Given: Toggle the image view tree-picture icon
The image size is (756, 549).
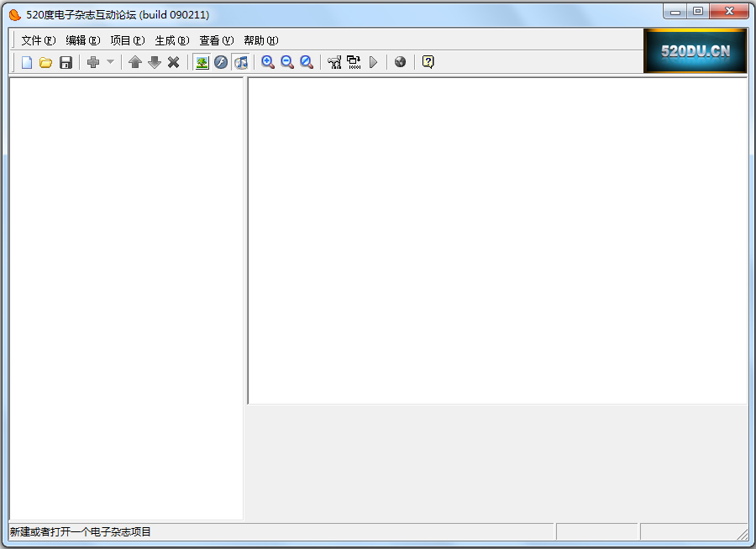Looking at the screenshot, I should (x=202, y=62).
